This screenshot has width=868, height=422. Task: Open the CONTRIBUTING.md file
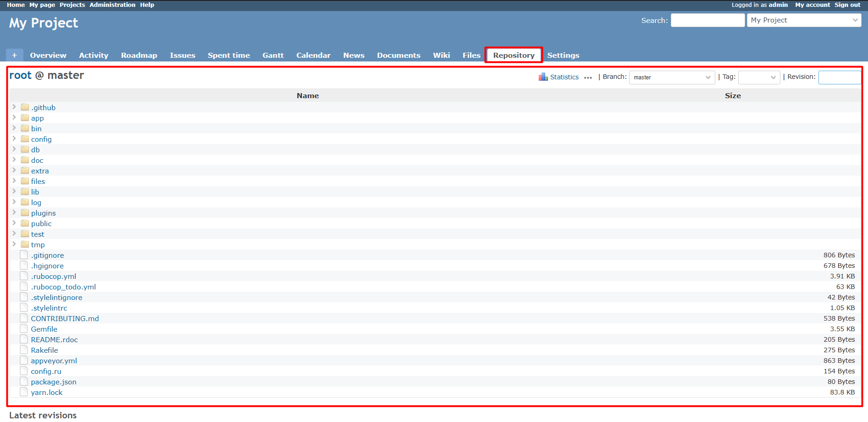point(65,318)
